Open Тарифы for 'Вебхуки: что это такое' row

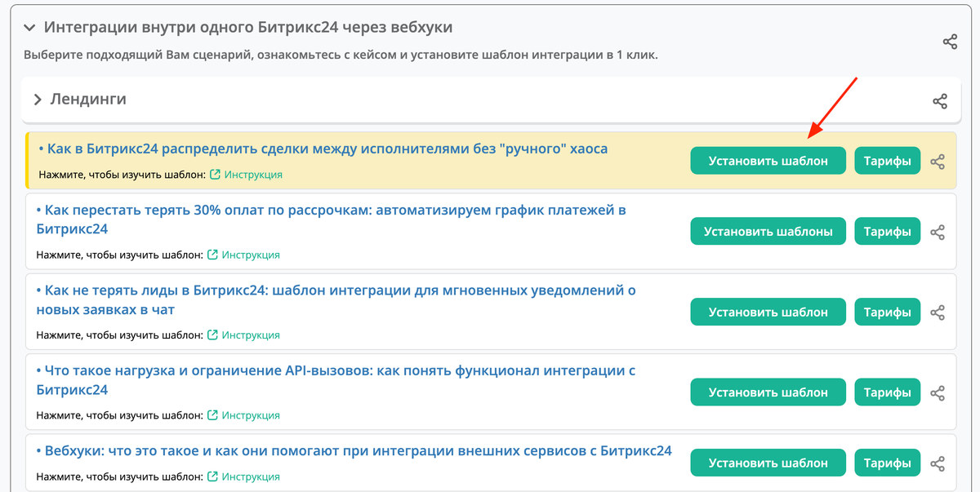click(x=888, y=463)
